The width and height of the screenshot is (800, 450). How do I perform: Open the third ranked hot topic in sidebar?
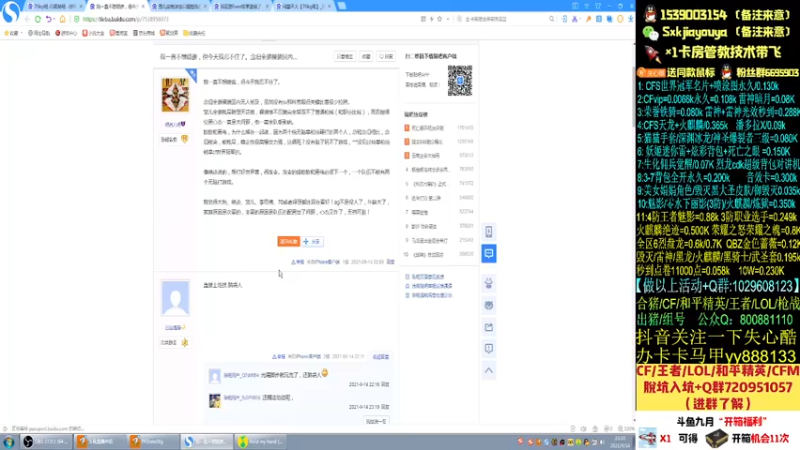426,156
